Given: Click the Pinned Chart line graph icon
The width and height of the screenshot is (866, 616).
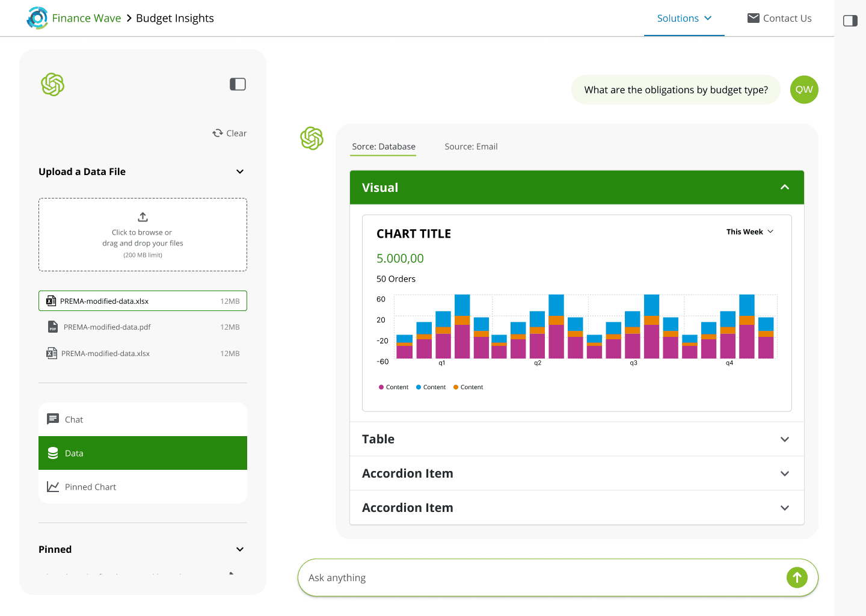Looking at the screenshot, I should pos(53,487).
